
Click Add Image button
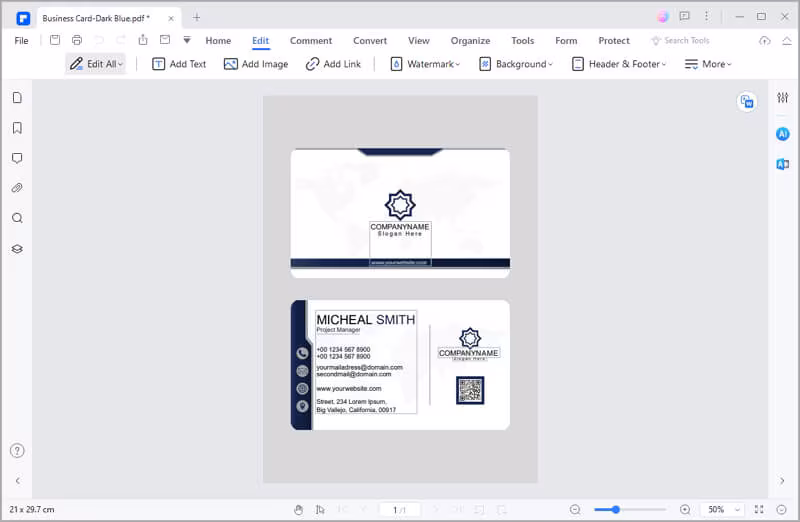(256, 64)
